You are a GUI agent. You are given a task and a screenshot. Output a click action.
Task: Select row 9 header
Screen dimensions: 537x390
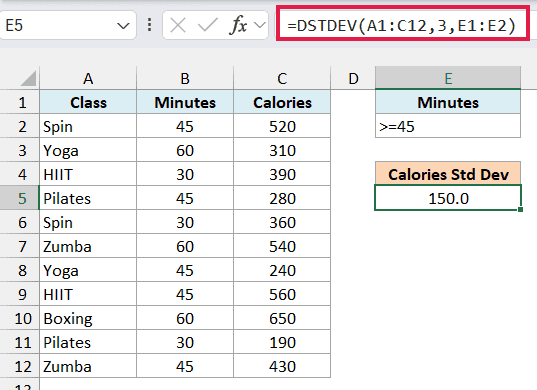pos(20,294)
